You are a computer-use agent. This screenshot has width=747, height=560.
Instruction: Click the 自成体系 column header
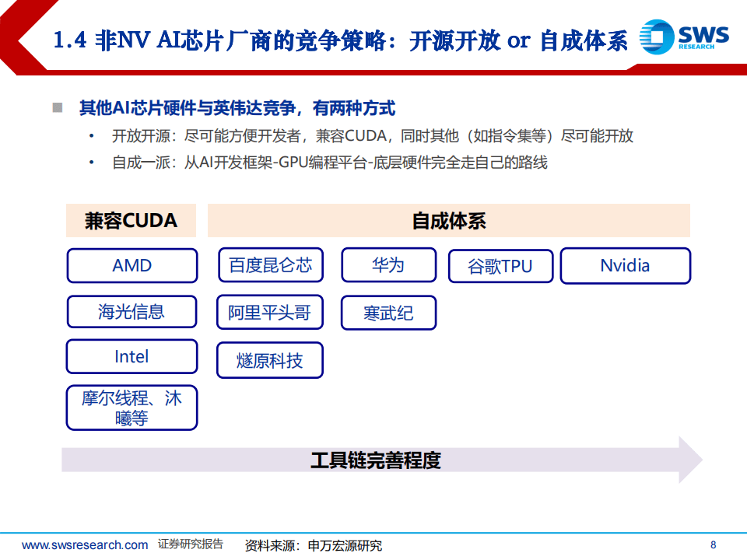click(449, 220)
